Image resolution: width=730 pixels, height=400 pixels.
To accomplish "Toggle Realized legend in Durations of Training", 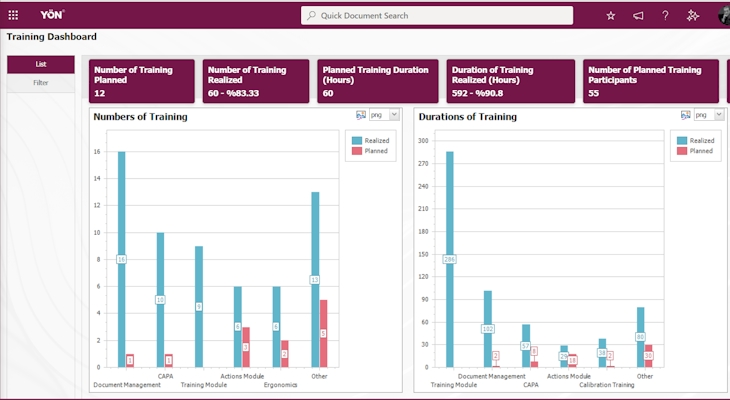I will coord(696,140).
